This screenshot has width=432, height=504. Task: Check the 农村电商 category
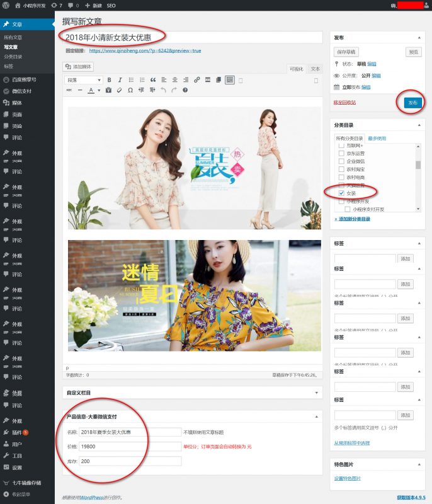tap(341, 178)
